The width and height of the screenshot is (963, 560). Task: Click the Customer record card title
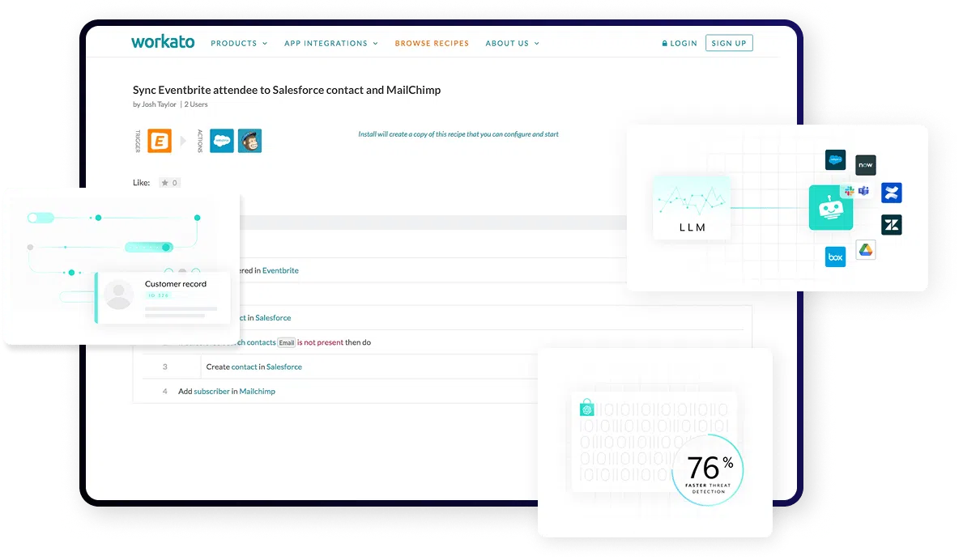tap(176, 284)
